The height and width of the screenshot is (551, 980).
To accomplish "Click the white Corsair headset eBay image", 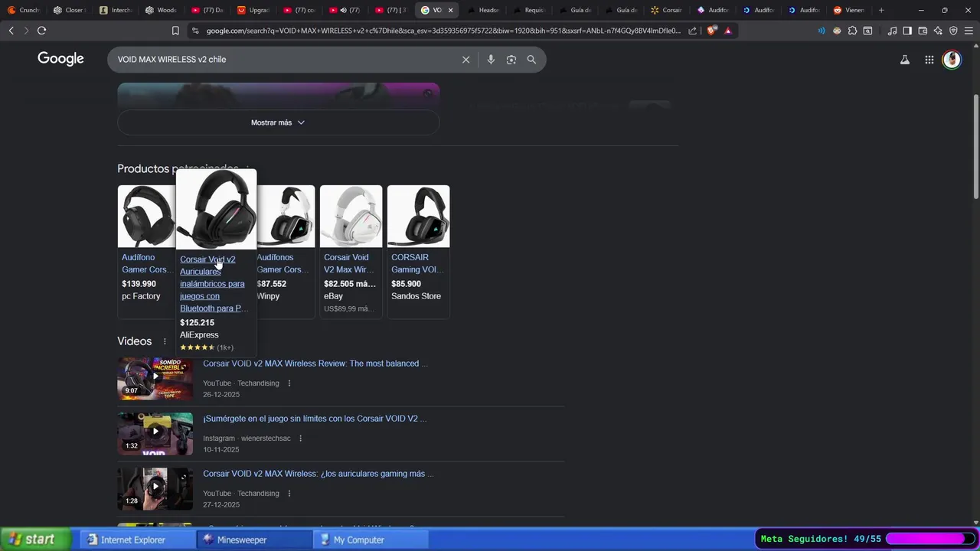I will pyautogui.click(x=351, y=216).
